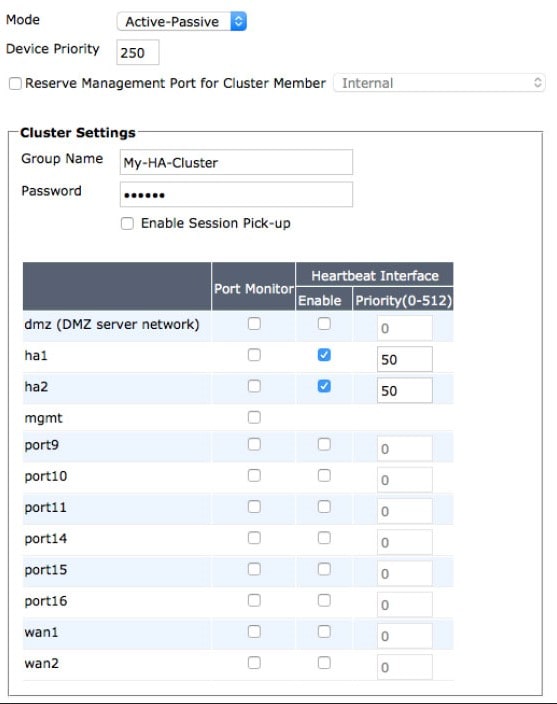Enable Port Monitor for port14
557x704 pixels.
tap(254, 538)
